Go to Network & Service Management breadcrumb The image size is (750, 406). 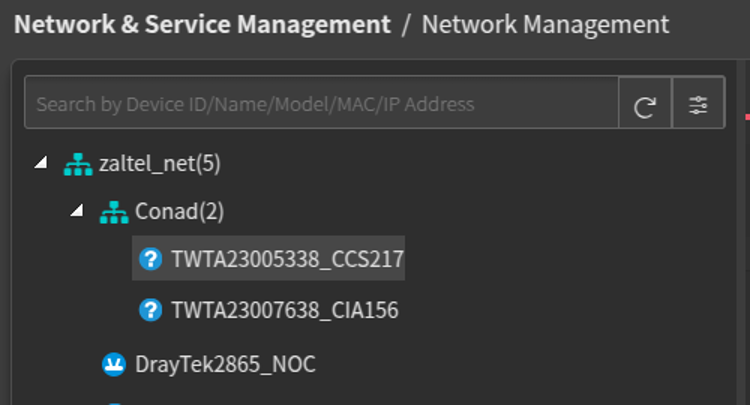(x=202, y=24)
